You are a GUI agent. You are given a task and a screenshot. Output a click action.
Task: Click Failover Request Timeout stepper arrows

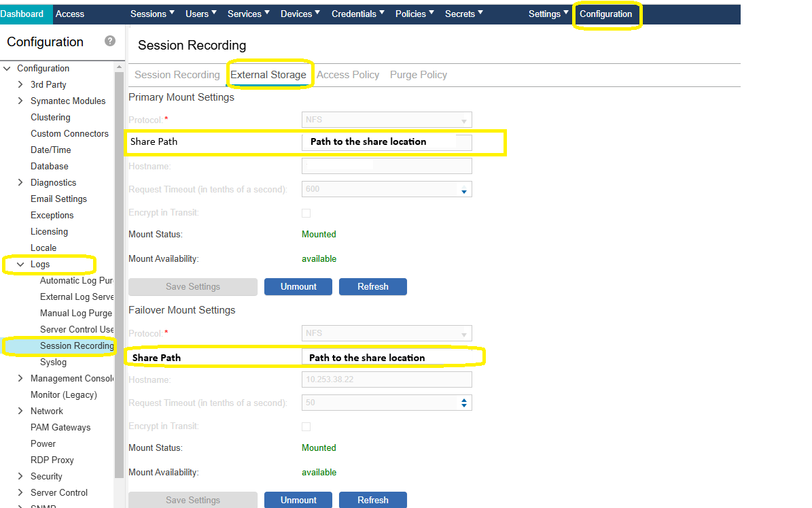(464, 403)
